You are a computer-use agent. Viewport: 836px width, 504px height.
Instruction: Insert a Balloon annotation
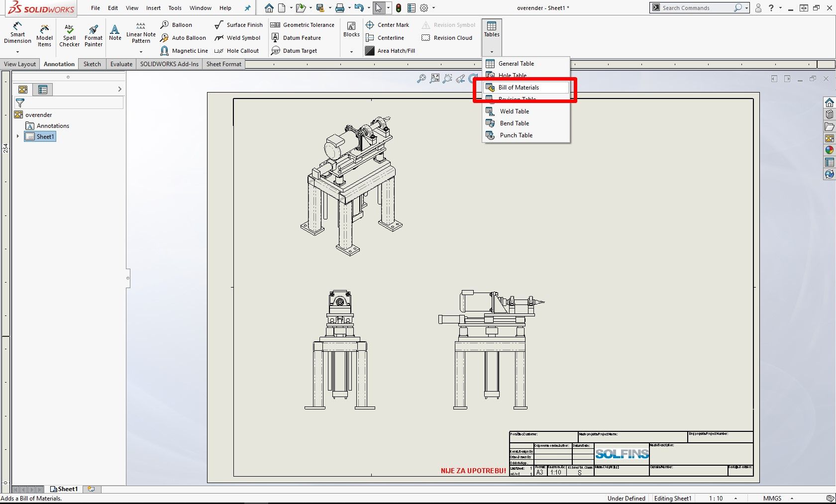pos(177,25)
